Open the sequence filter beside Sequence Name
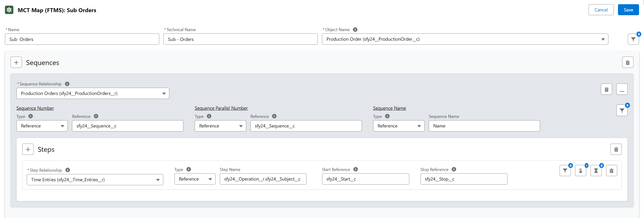 622,110
